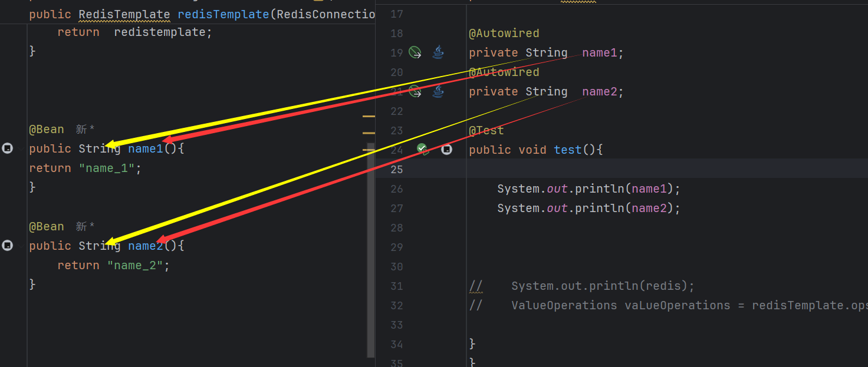Click the Java icon on line 19
This screenshot has height=367, width=868.
click(x=438, y=53)
